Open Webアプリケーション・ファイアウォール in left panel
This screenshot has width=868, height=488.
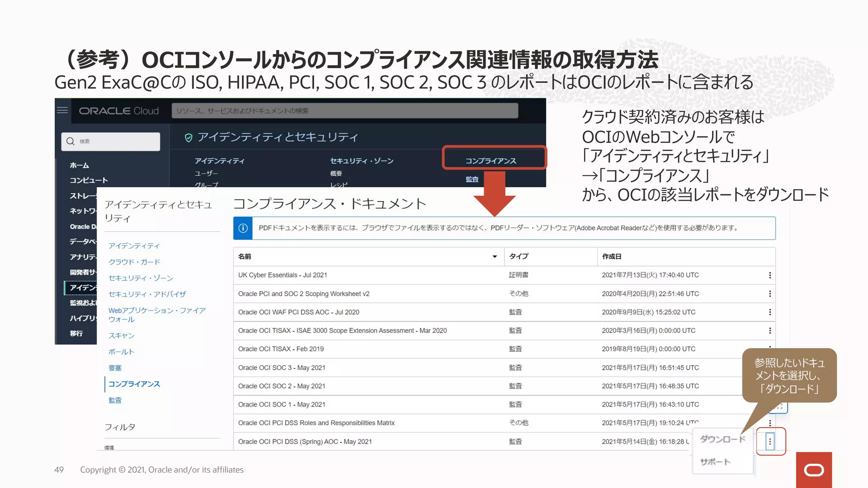pyautogui.click(x=157, y=315)
